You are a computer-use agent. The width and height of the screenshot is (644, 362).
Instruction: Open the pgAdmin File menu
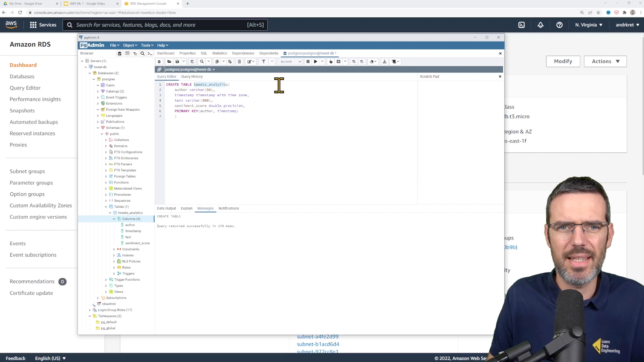pyautogui.click(x=114, y=45)
